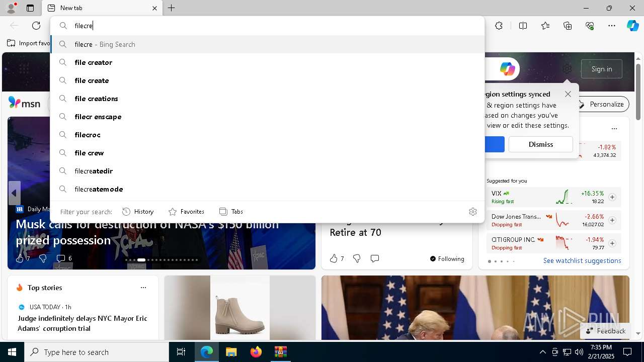Open the page settings gear icon
This screenshot has width=644, height=362.
[567, 69]
